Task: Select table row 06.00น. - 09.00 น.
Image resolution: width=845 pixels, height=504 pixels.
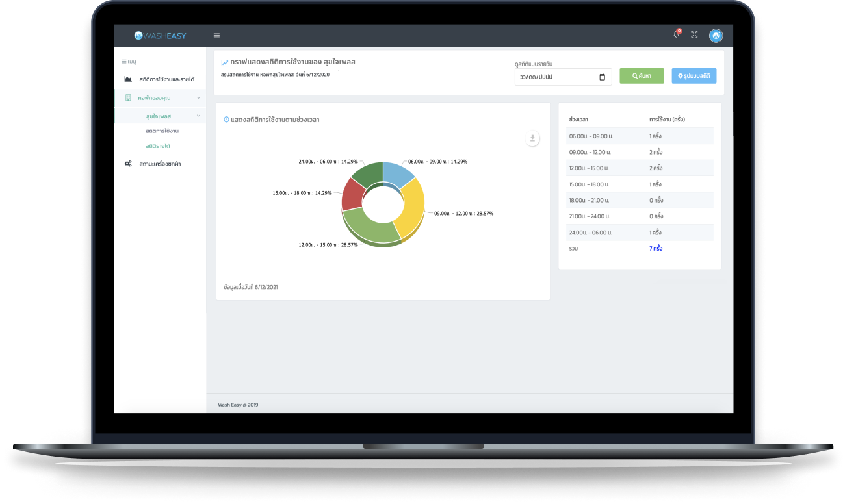Action: pyautogui.click(x=640, y=136)
